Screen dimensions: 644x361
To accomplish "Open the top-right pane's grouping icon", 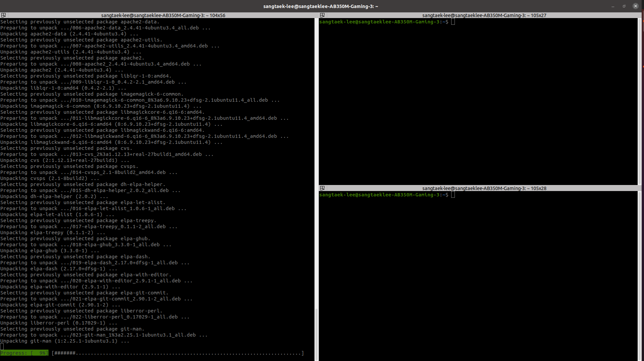I will click(322, 15).
